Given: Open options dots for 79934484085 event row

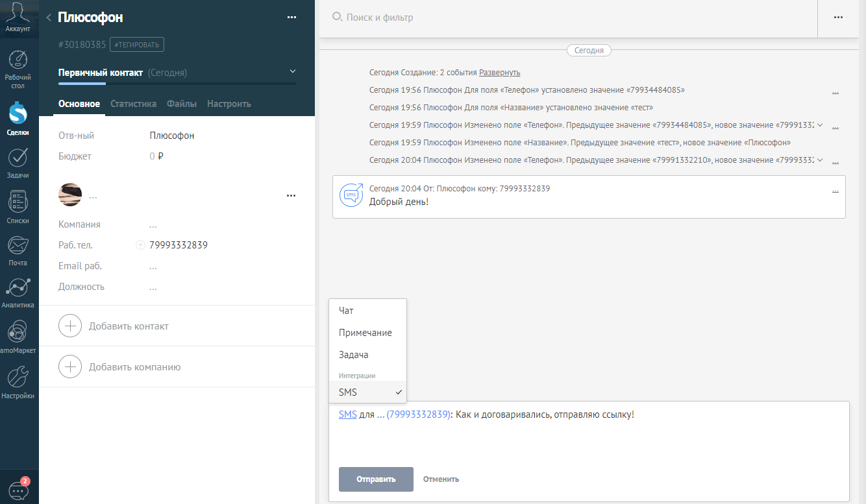Looking at the screenshot, I should [835, 93].
